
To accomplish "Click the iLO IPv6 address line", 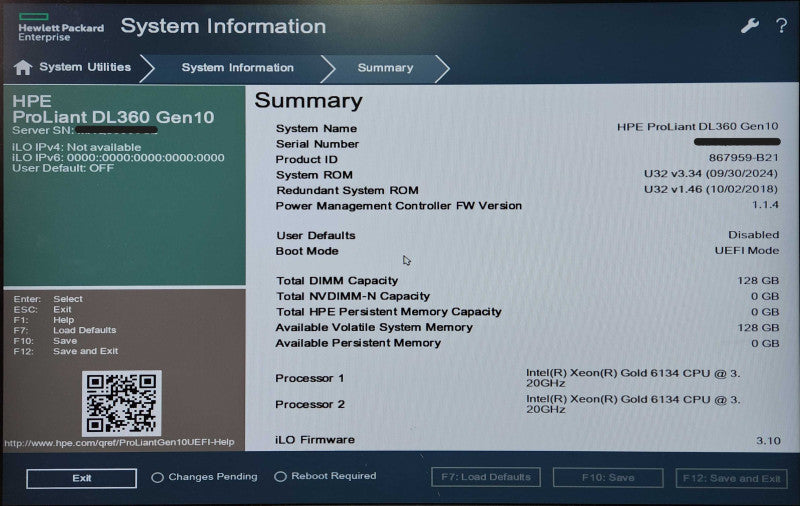I will [118, 158].
